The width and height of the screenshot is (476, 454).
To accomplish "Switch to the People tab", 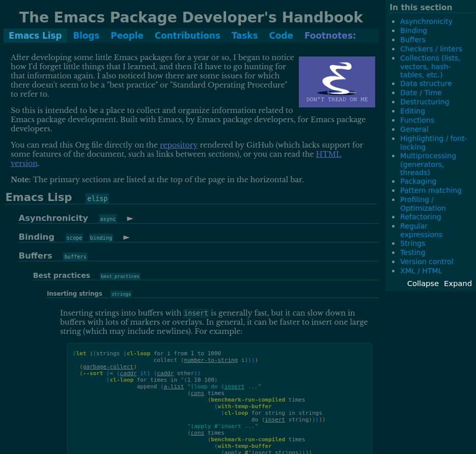I will tap(127, 36).
